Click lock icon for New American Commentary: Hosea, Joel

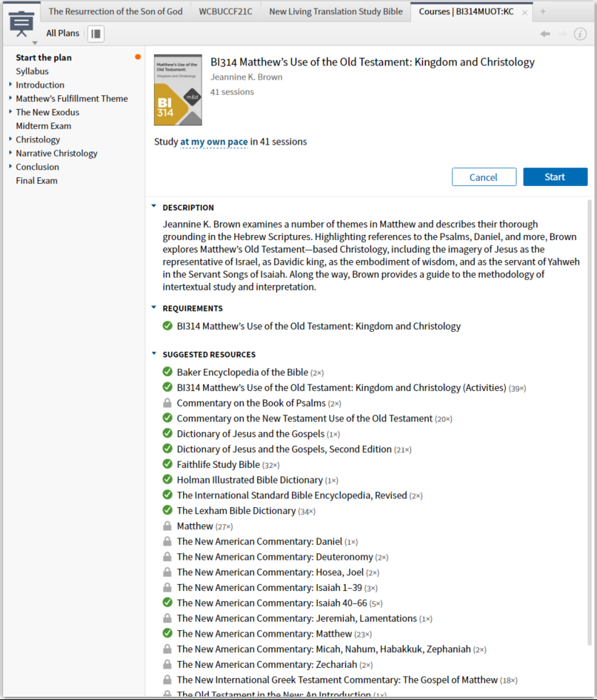point(167,573)
